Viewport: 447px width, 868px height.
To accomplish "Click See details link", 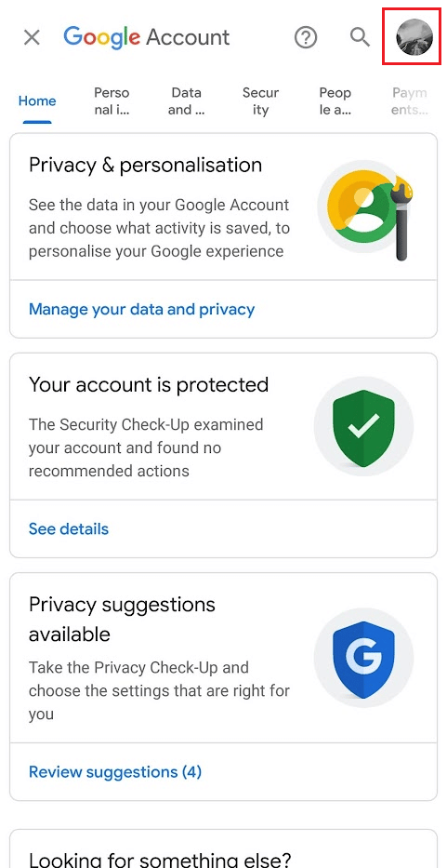I will pyautogui.click(x=69, y=528).
